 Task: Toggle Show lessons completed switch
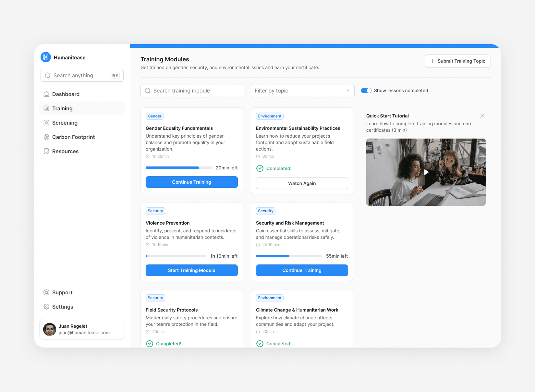tap(366, 91)
